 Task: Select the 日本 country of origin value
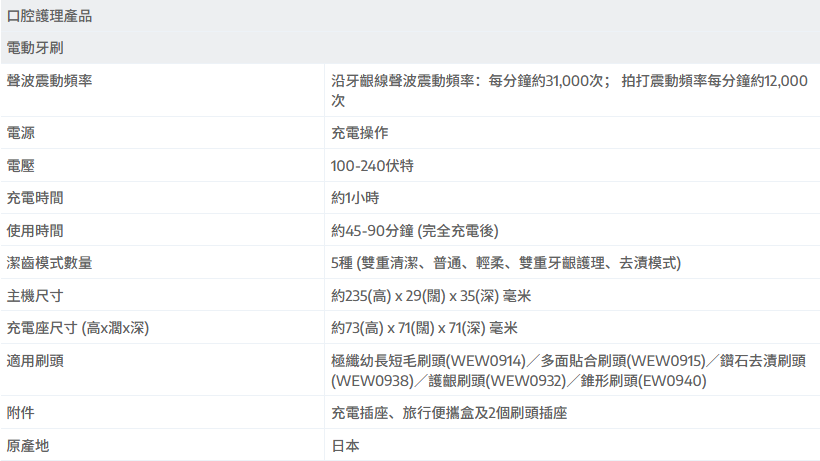coord(345,446)
